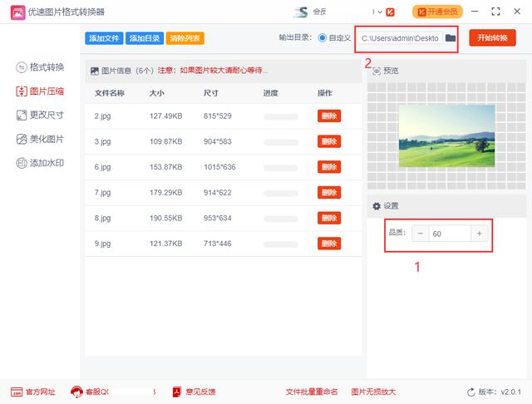Click the 127.49KB size cell
The image size is (532, 404).
pos(166,116)
